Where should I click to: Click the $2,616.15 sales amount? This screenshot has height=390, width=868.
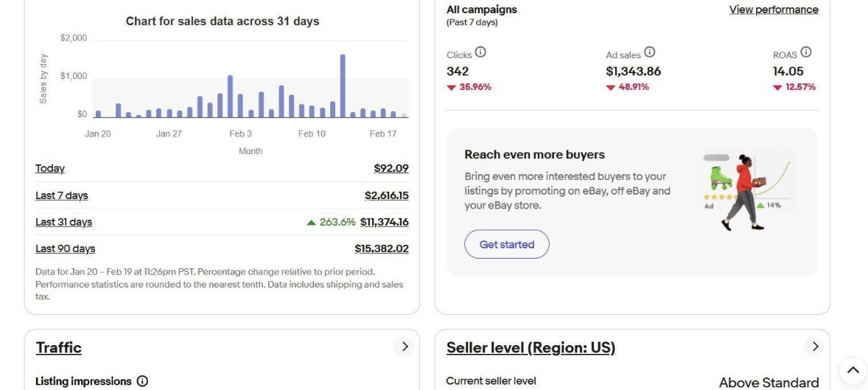(386, 195)
